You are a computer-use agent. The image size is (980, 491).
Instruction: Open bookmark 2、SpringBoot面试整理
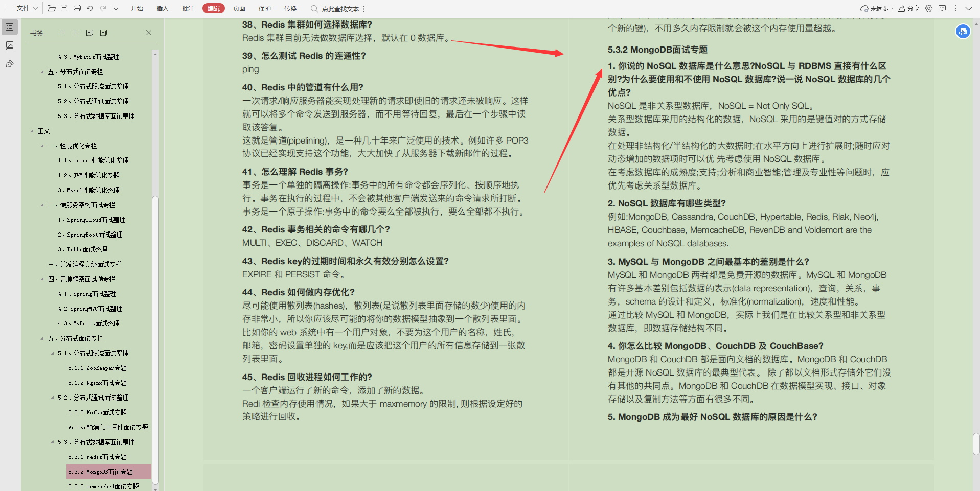pyautogui.click(x=90, y=235)
